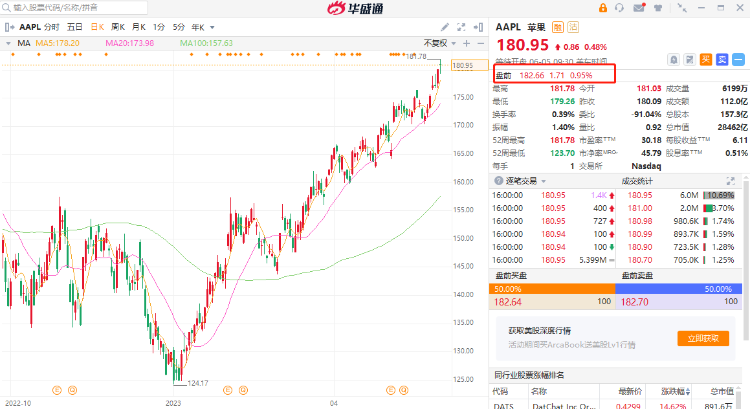Click the 181.00 price level in 成交统计
750x409 pixels.
[640, 208]
